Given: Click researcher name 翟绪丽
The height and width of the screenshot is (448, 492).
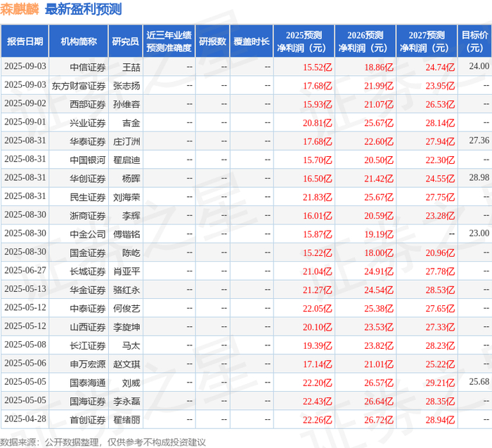Looking at the screenshot, I should (x=127, y=420).
